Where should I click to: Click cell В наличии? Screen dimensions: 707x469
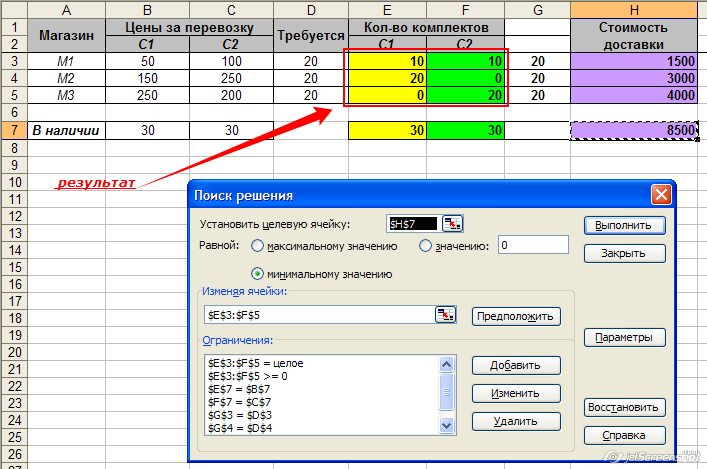click(67, 130)
